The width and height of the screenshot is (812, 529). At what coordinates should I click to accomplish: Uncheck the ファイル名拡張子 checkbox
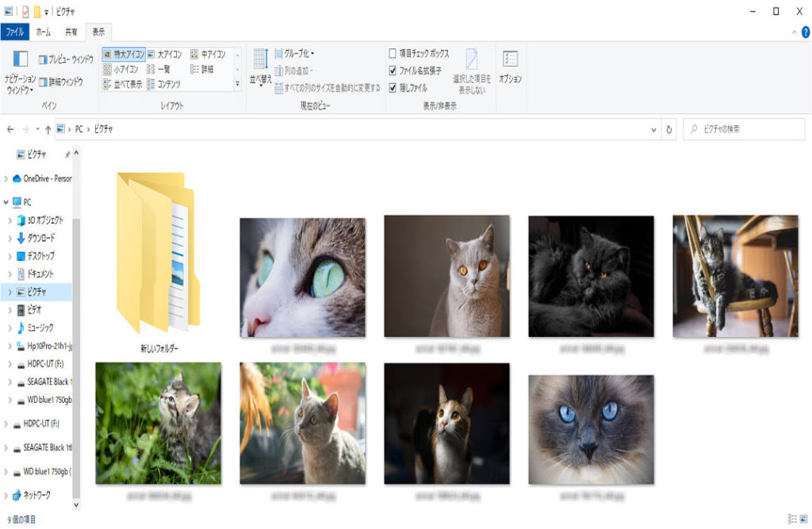tap(393, 71)
